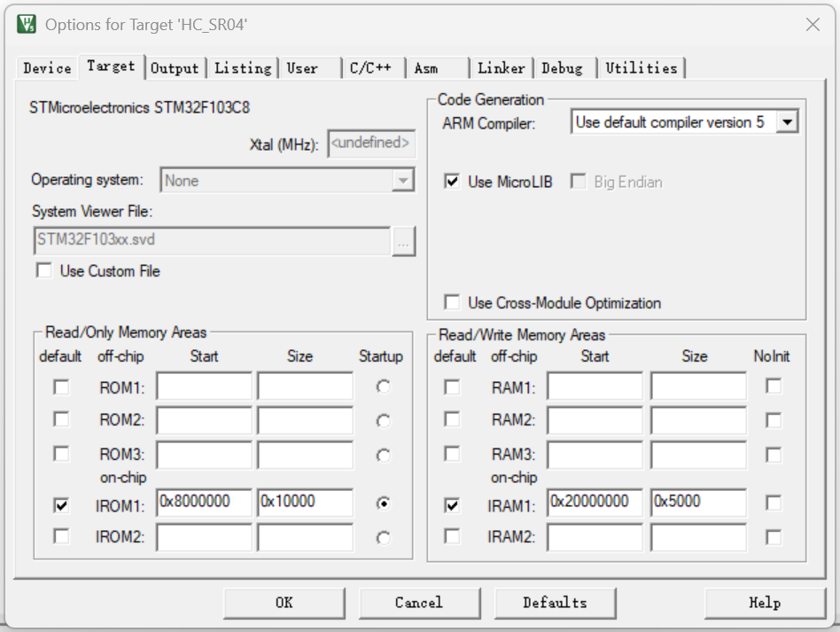840x632 pixels.
Task: Click the IRAM1 Start field 0x20000000
Action: pyautogui.click(x=595, y=503)
